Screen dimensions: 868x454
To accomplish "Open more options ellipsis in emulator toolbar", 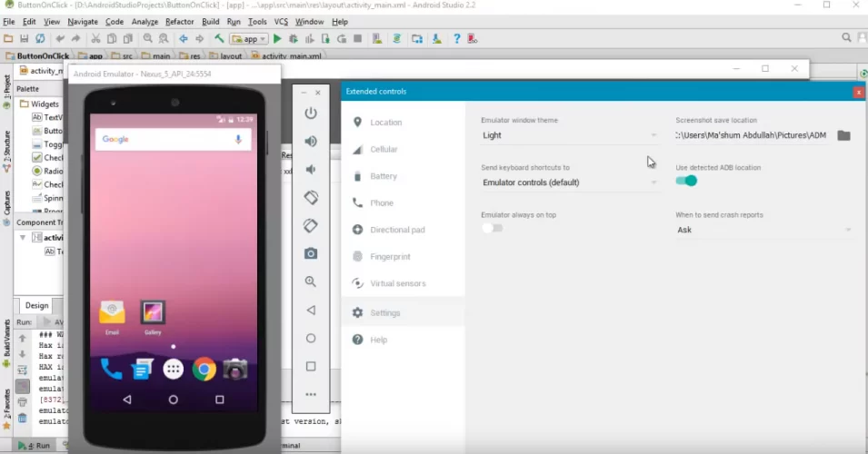I will [x=311, y=394].
